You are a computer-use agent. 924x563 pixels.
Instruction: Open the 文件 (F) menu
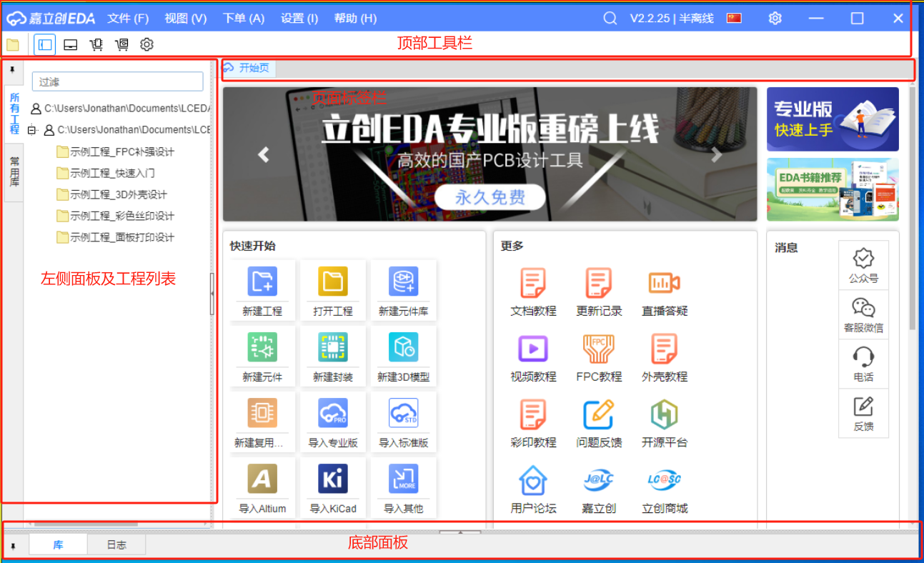pos(128,18)
